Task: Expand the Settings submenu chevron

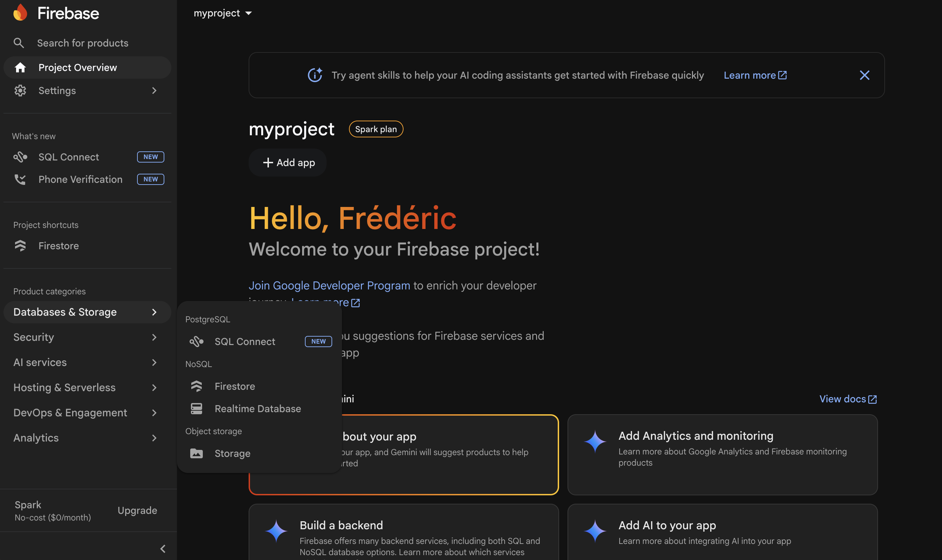Action: (x=154, y=91)
